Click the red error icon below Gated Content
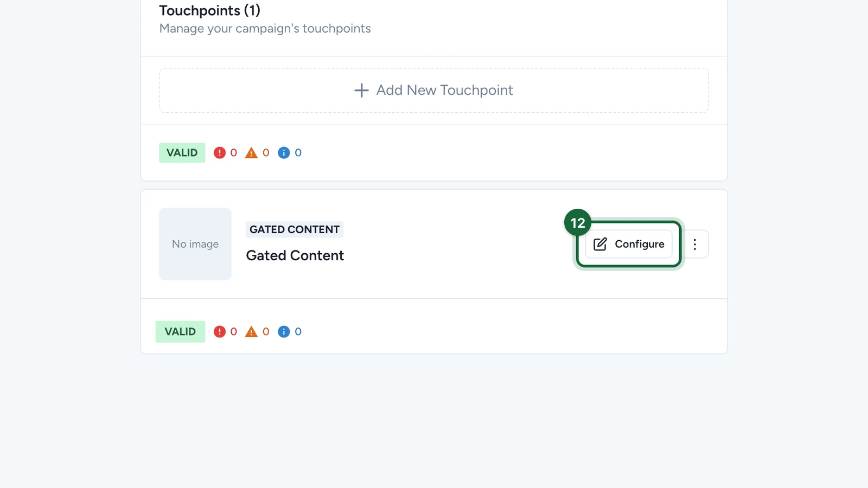868x488 pixels. tap(219, 332)
